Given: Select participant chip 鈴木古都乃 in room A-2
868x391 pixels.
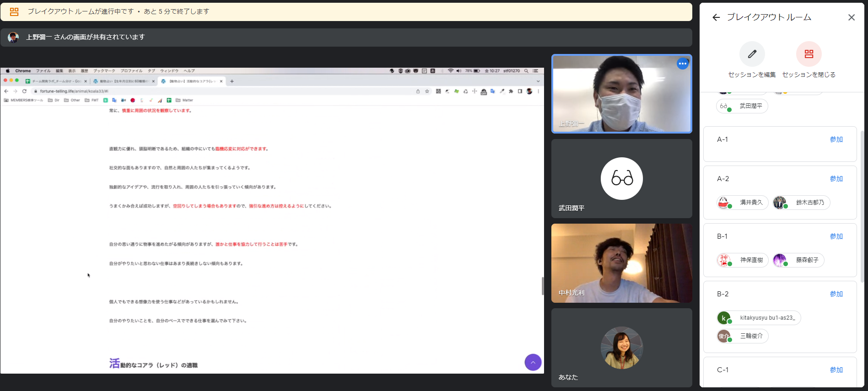Looking at the screenshot, I should pyautogui.click(x=801, y=203).
